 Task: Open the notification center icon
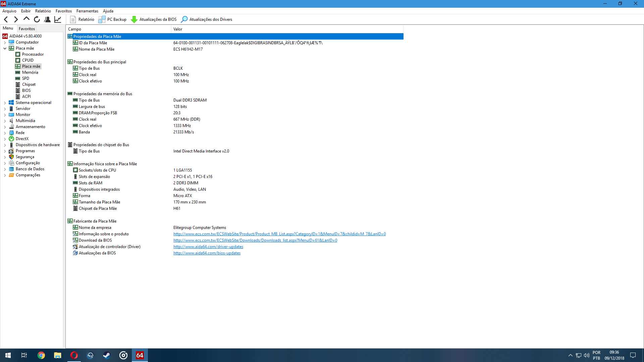coord(633,355)
